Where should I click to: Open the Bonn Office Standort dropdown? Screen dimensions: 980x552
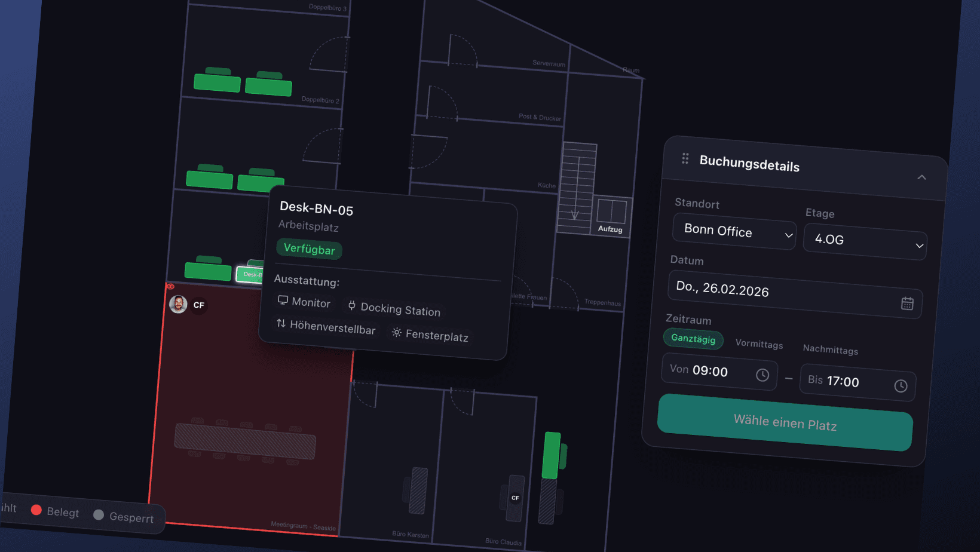pyautogui.click(x=734, y=234)
